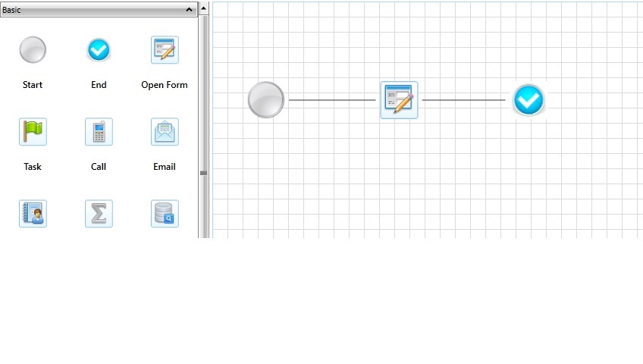Select the End node on the canvas
The image size is (643, 364).
(529, 100)
